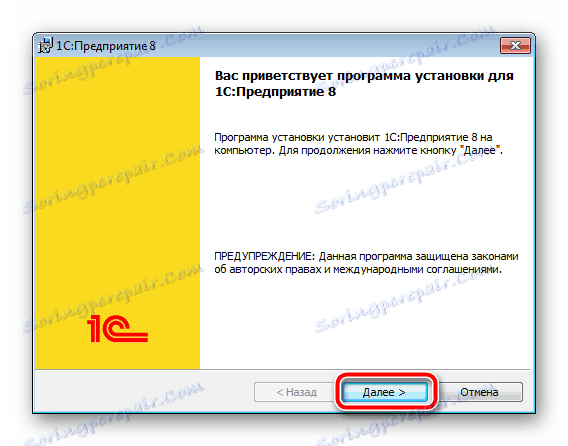Click the window title "1С:Предприятие 8"
The width and height of the screenshot is (568, 446).
click(106, 46)
